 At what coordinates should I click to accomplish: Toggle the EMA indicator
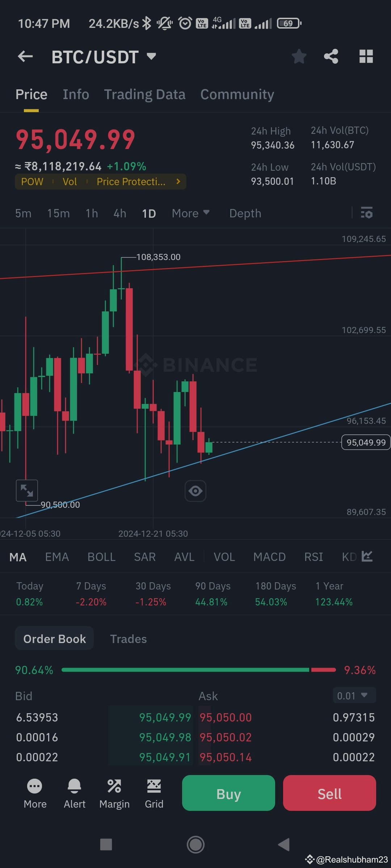click(57, 557)
